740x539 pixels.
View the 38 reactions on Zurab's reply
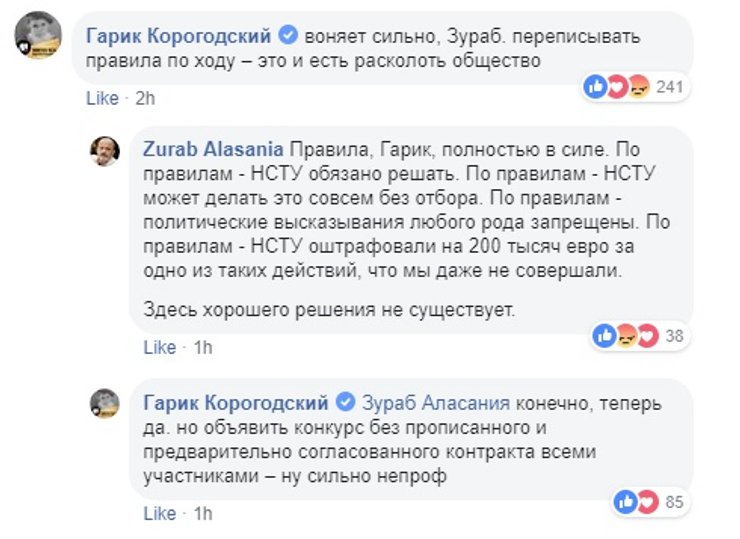[674, 335]
